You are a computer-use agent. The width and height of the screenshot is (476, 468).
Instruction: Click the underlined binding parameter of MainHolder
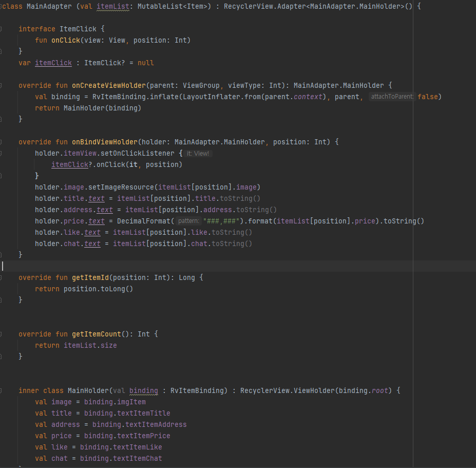(x=144, y=390)
